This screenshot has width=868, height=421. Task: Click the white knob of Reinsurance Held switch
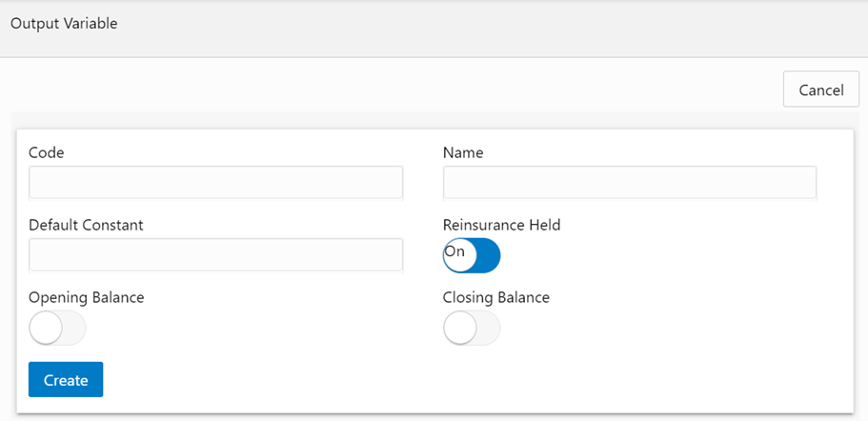coord(459,255)
